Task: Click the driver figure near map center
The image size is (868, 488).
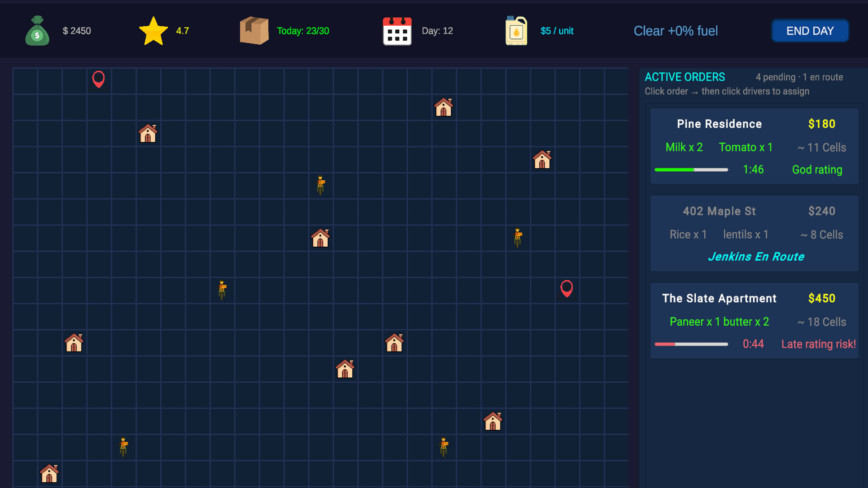Action: pos(320,185)
